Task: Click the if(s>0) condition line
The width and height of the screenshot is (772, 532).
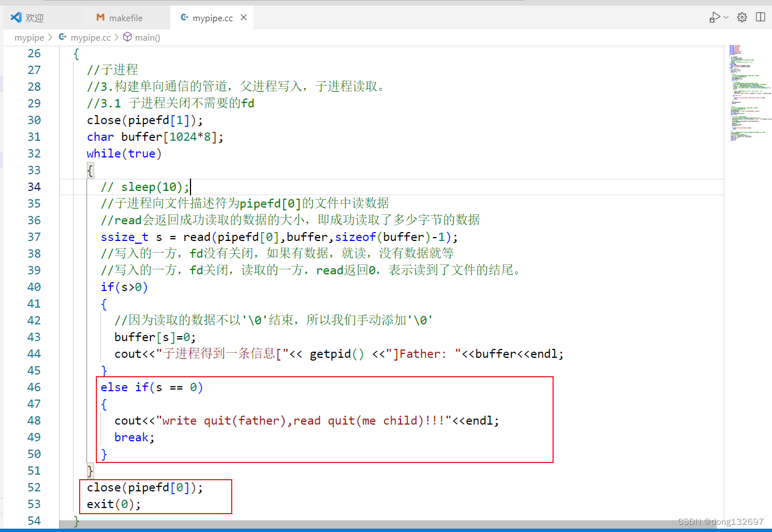Action: click(x=124, y=287)
